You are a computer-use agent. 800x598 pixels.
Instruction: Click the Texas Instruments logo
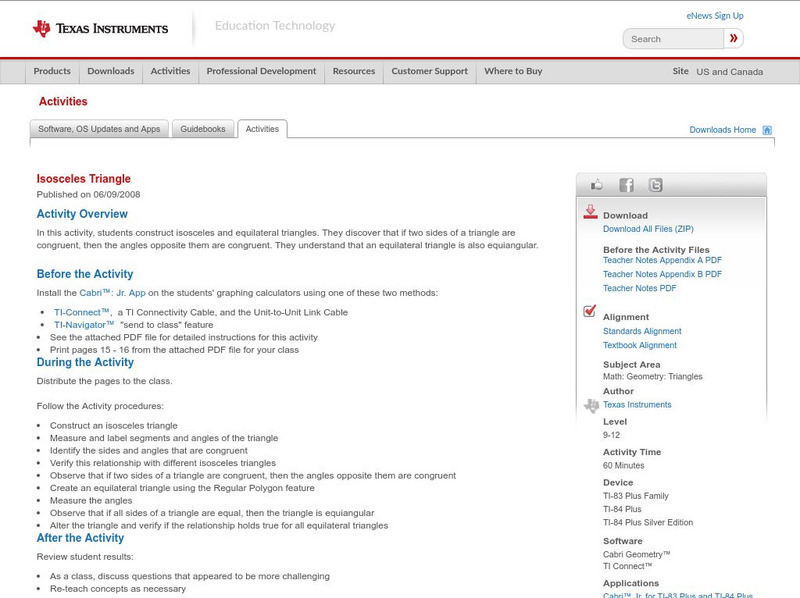[x=101, y=29]
